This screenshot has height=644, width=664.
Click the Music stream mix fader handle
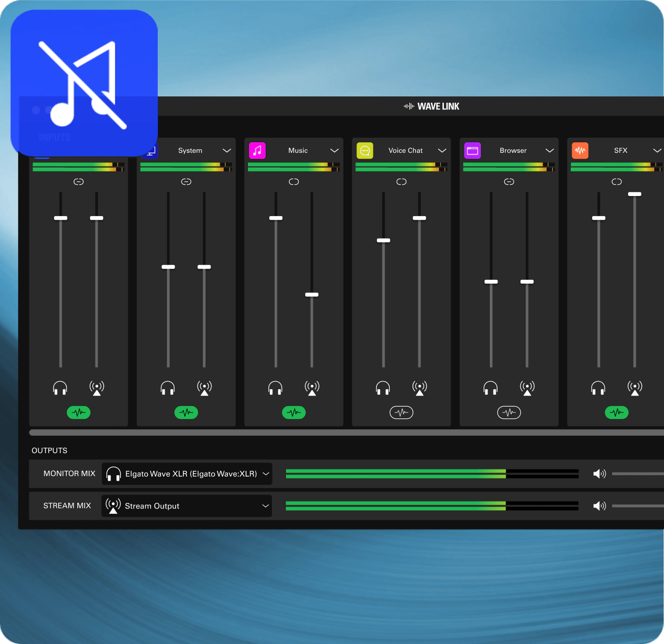pos(312,295)
